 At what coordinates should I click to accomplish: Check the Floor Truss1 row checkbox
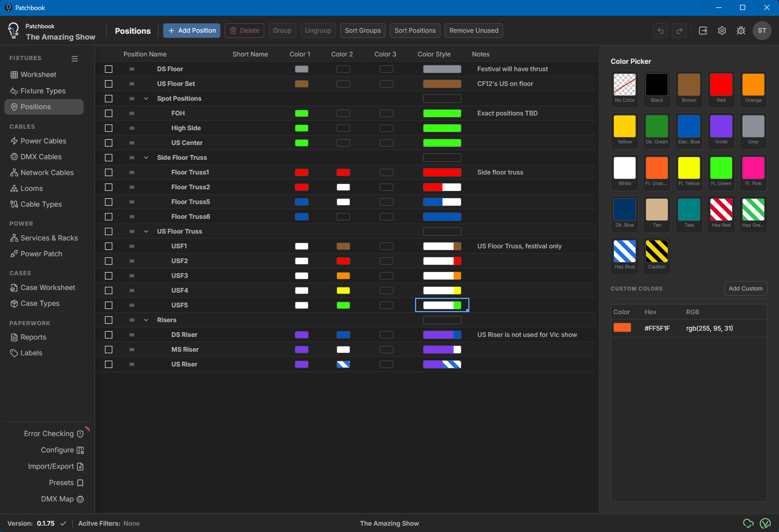109,172
